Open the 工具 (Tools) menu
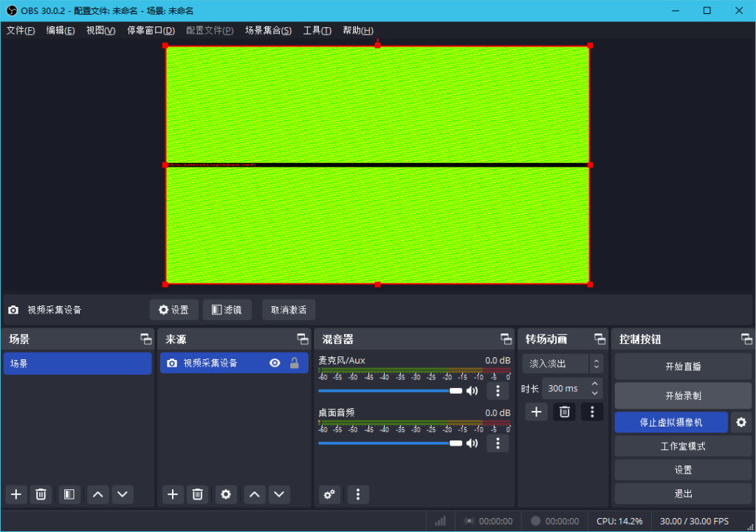This screenshot has height=532, width=756. [317, 30]
